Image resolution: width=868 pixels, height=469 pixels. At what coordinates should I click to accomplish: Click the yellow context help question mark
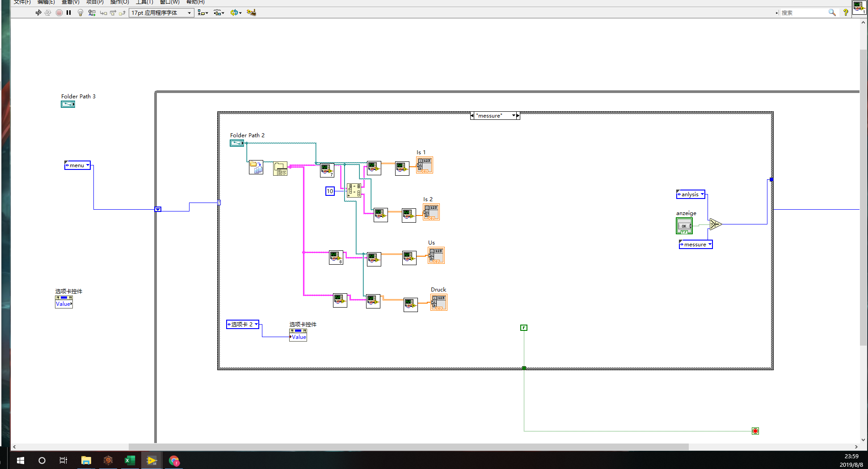pos(846,13)
